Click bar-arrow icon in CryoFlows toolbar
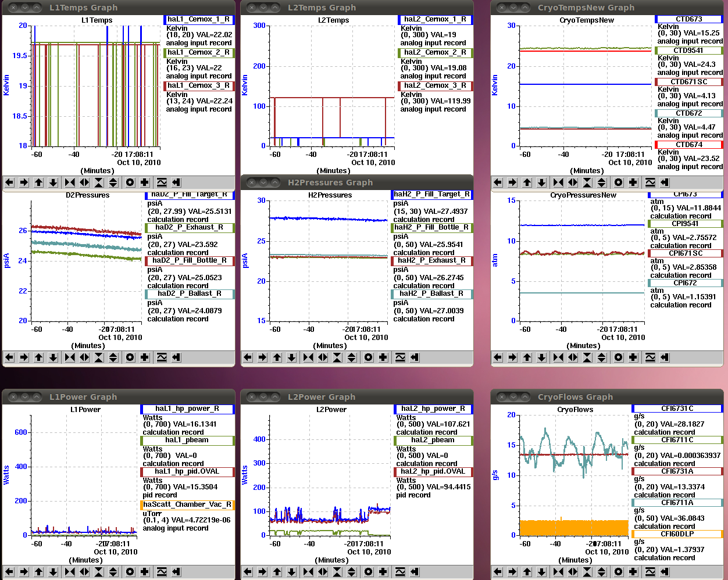This screenshot has height=580, width=728. 665,572
